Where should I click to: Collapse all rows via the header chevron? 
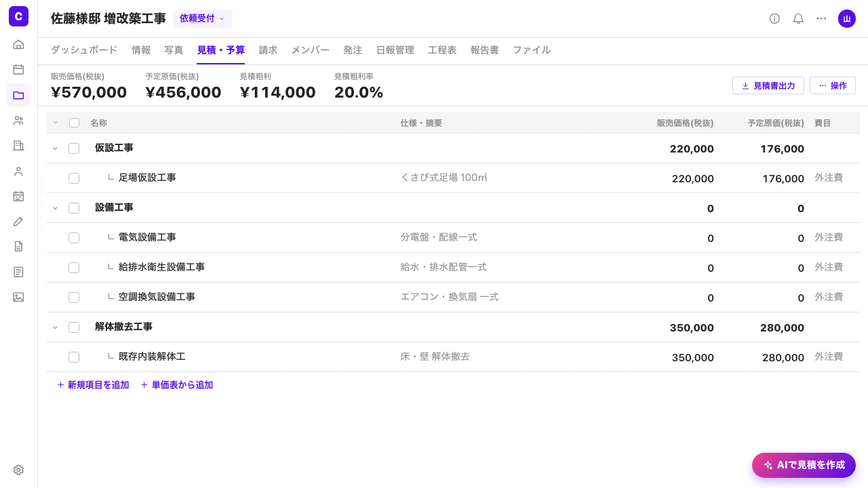(56, 123)
